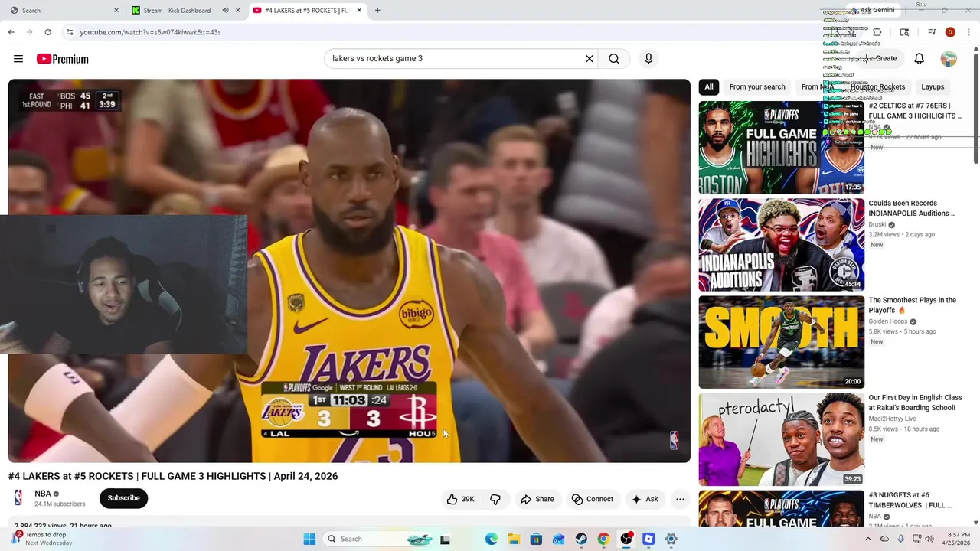This screenshot has width=980, height=551.
Task: Go to YouTube Premium home logo
Action: [x=62, y=59]
